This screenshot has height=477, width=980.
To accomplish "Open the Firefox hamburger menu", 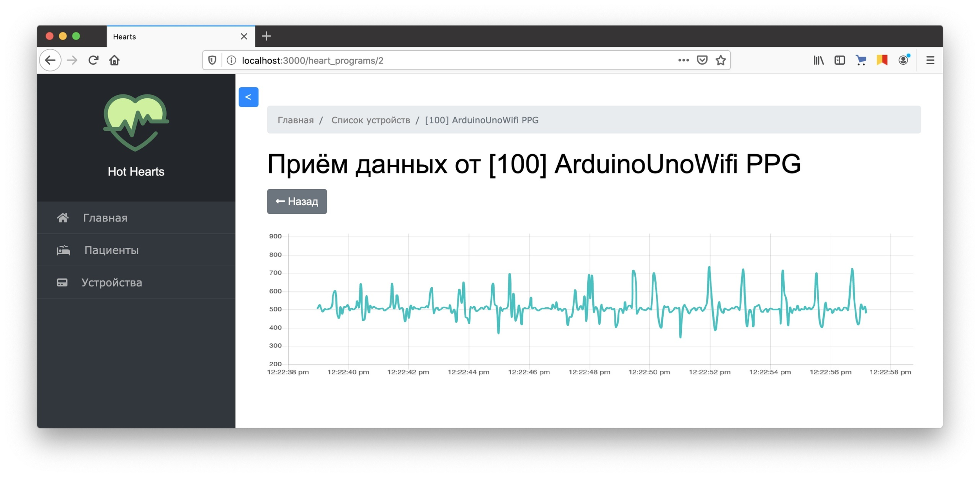I will [930, 60].
